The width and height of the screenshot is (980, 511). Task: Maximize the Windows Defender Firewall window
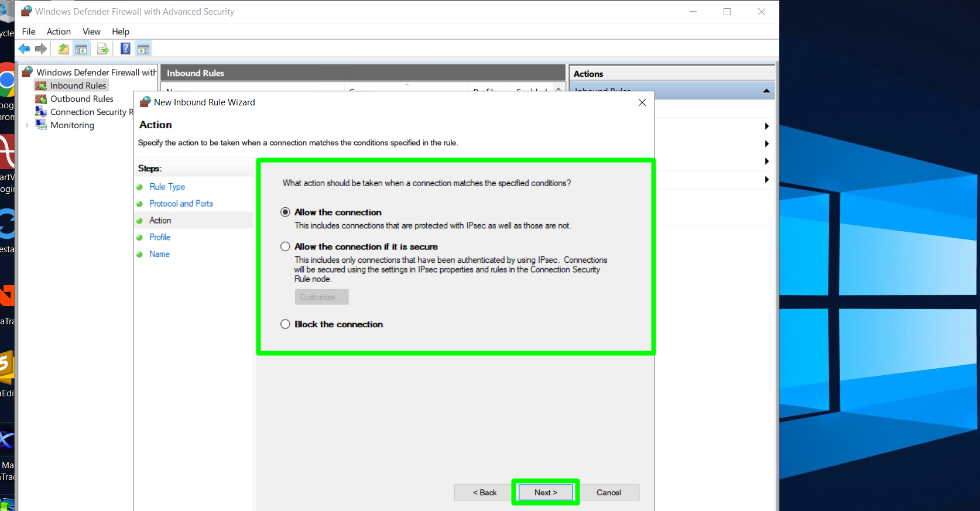point(727,12)
